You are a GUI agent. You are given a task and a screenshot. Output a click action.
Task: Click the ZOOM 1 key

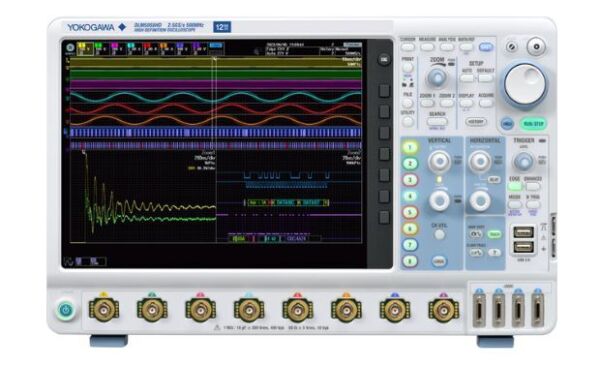pos(427,103)
